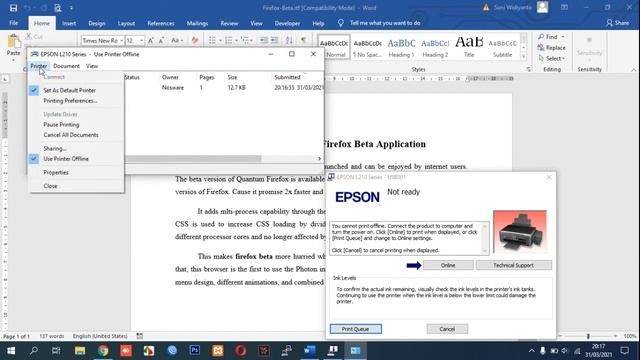Uncheck Set As Default Printer
This screenshot has width=640, height=360.
pyautogui.click(x=69, y=90)
